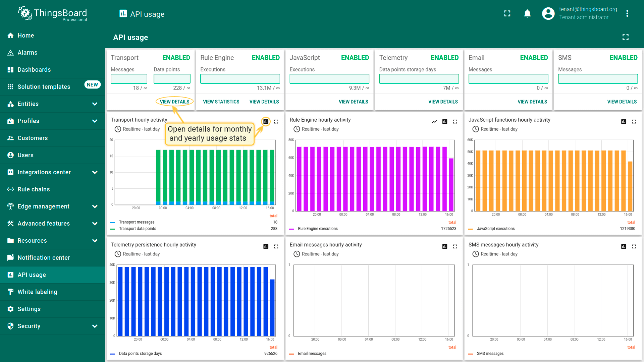Open SMS timewindow Realtime - last day
Screen dimensions: 644x362
pyautogui.click(x=499, y=254)
